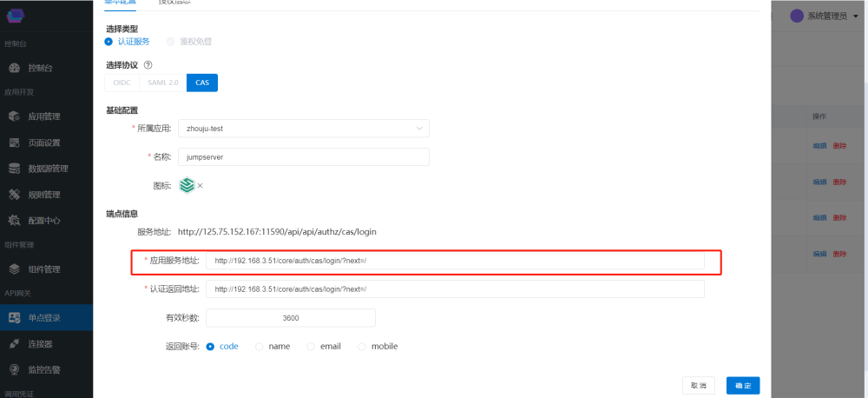The width and height of the screenshot is (868, 398).
Task: Switch to the CAS protocol tab
Action: [202, 83]
